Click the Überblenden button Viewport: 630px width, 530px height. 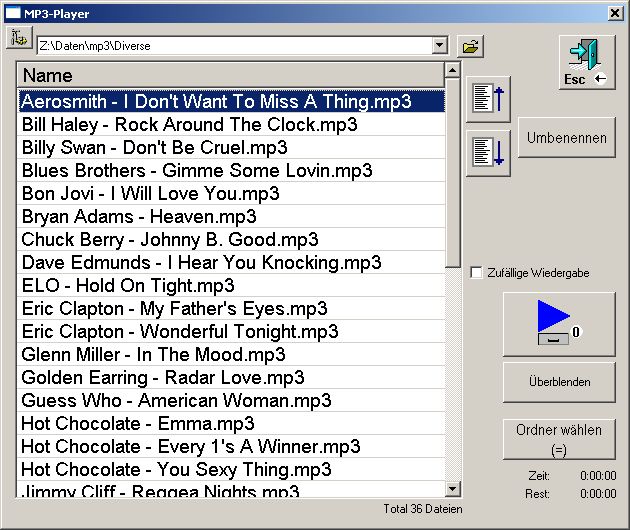[559, 382]
